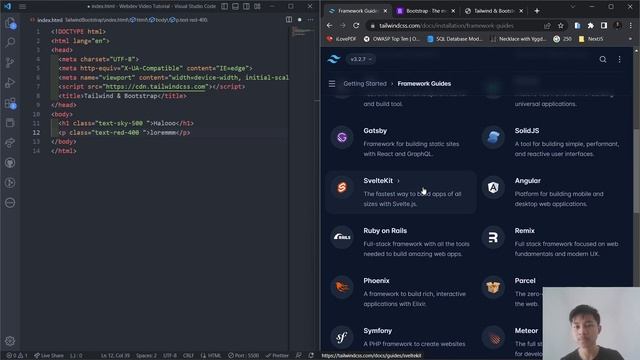Click the browser page vertical scrollbar
This screenshot has width=640, height=360.
tap(636, 171)
